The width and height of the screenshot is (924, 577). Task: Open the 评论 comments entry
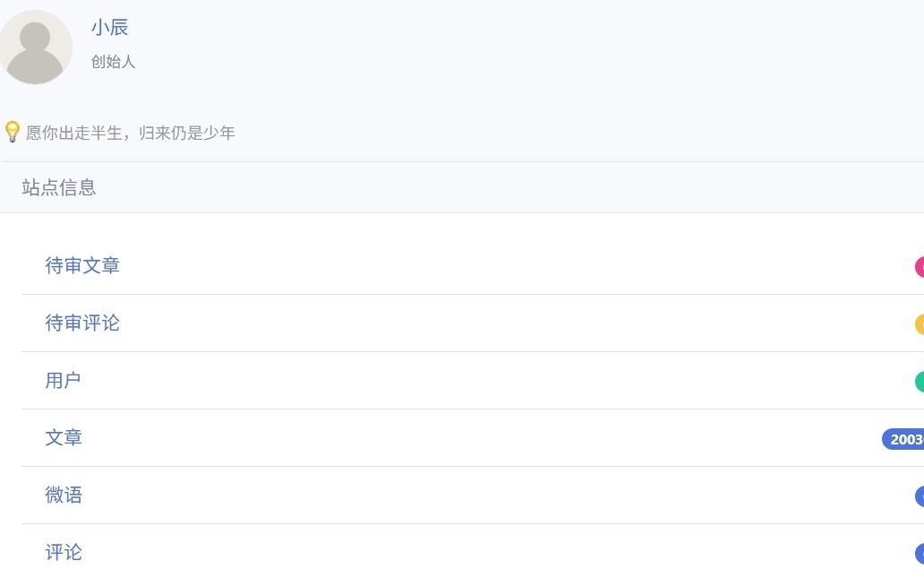click(63, 552)
